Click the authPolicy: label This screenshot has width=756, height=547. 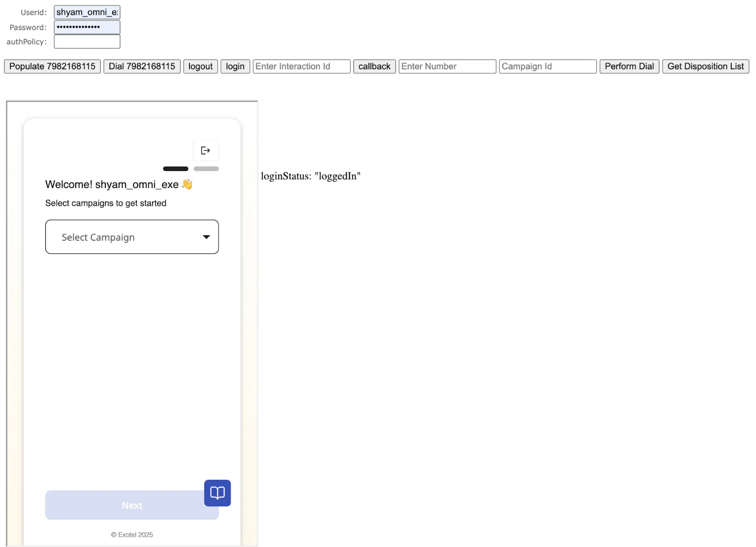(27, 42)
